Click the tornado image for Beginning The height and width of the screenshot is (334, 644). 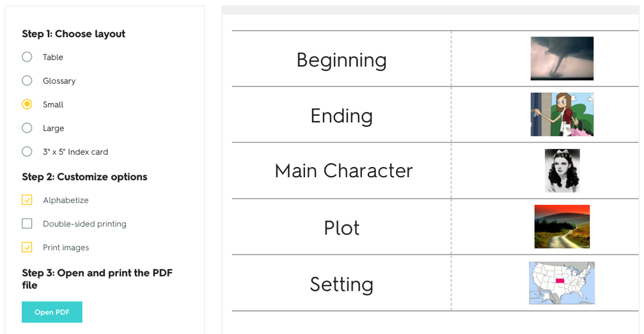[562, 58]
